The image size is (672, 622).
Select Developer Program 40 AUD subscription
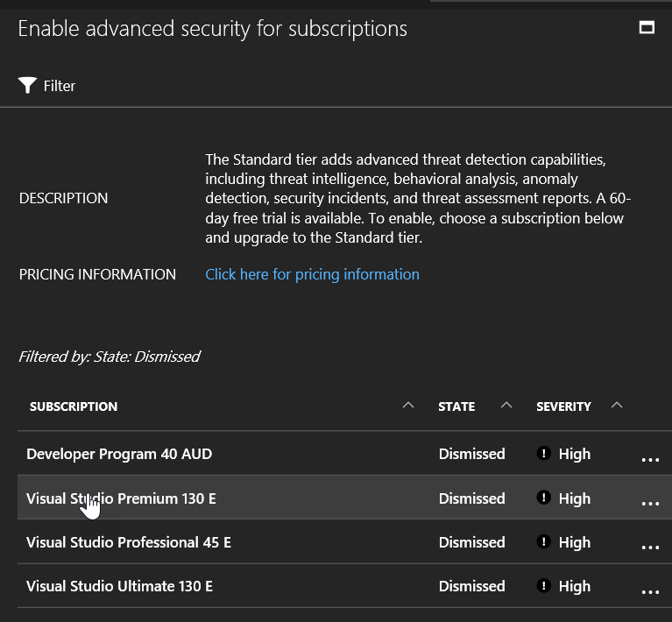coord(119,454)
